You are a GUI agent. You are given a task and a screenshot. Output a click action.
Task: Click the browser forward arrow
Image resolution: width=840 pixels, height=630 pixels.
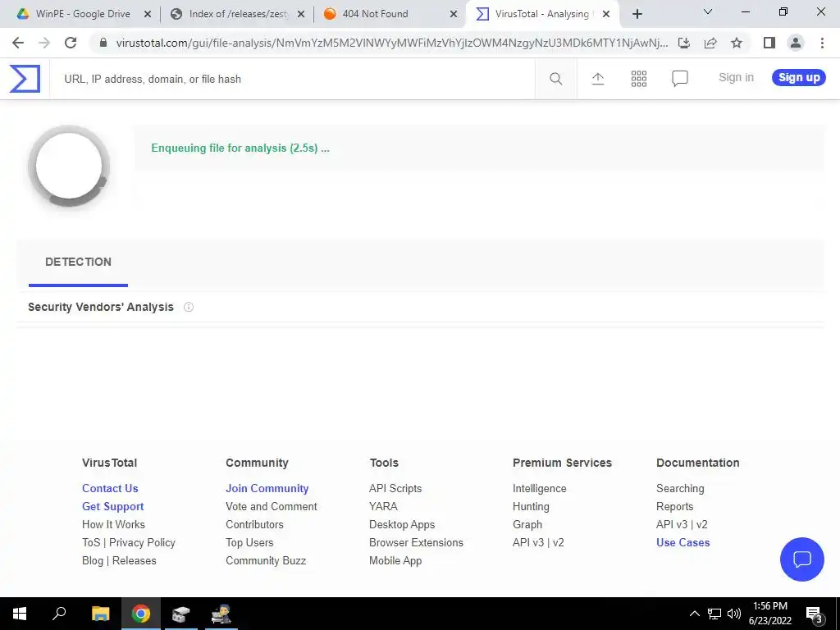pyautogui.click(x=44, y=43)
